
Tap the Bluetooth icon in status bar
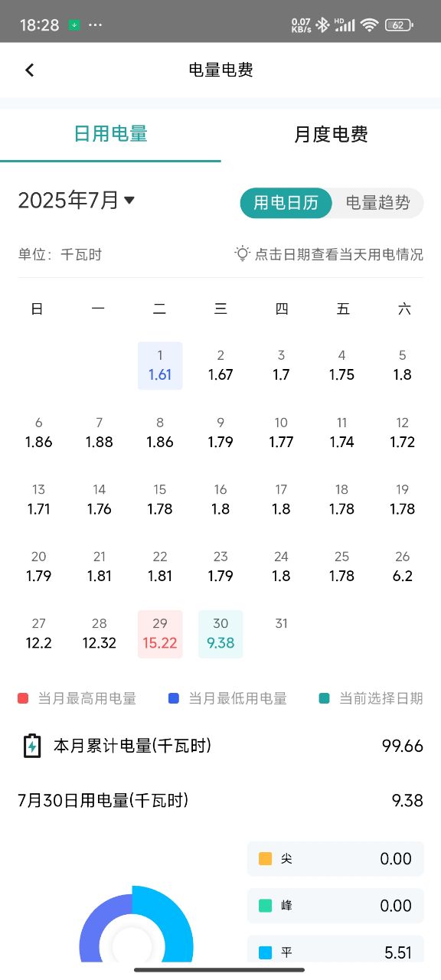323,25
